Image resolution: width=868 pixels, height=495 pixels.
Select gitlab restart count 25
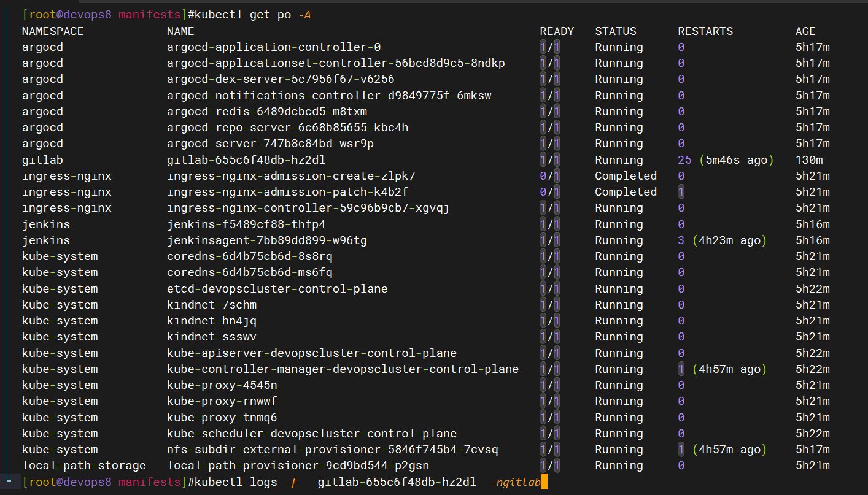[x=684, y=160]
